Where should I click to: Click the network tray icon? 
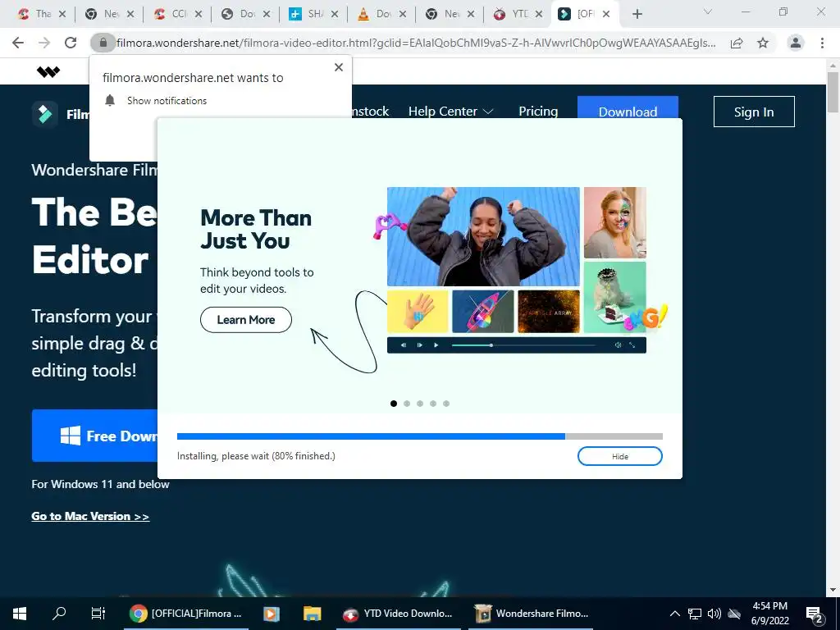[695, 614]
